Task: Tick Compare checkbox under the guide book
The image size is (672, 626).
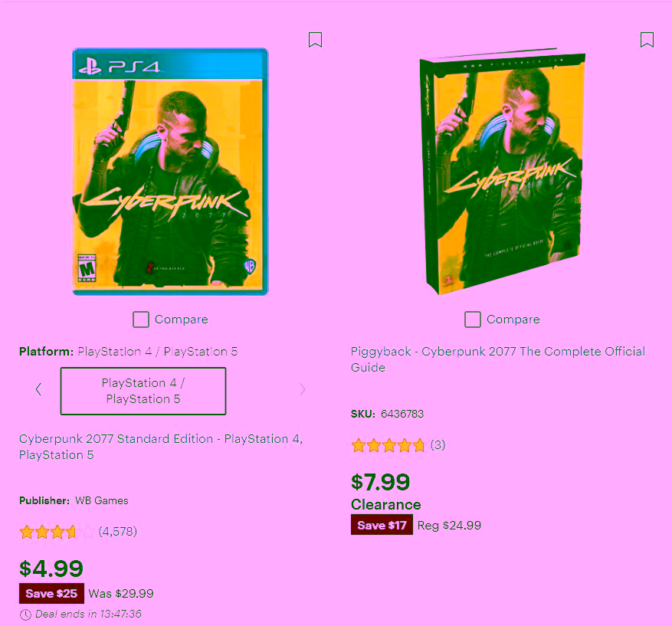Action: 472,320
